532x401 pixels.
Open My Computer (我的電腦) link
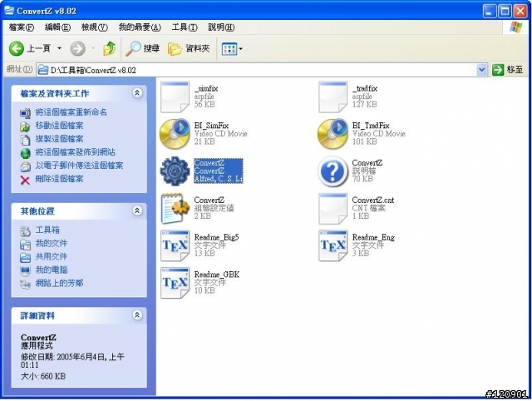(x=52, y=270)
